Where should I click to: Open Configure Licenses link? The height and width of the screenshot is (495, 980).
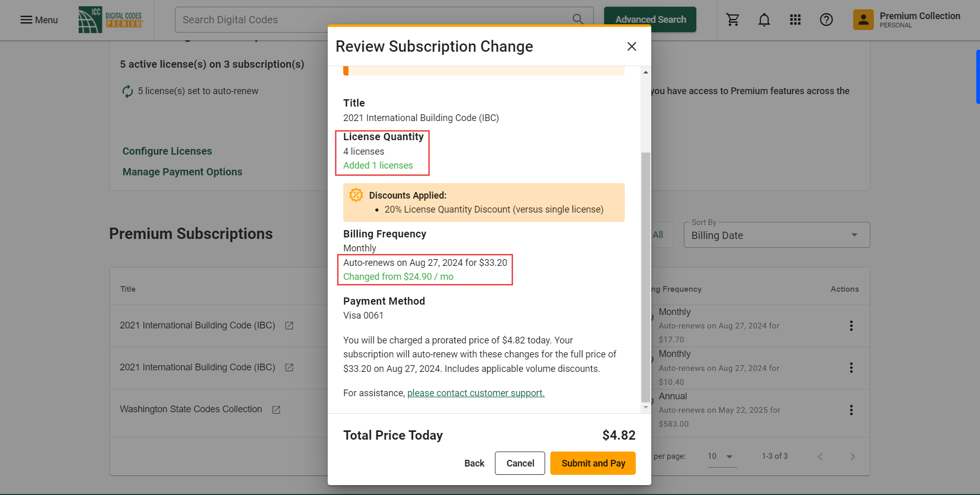(167, 151)
